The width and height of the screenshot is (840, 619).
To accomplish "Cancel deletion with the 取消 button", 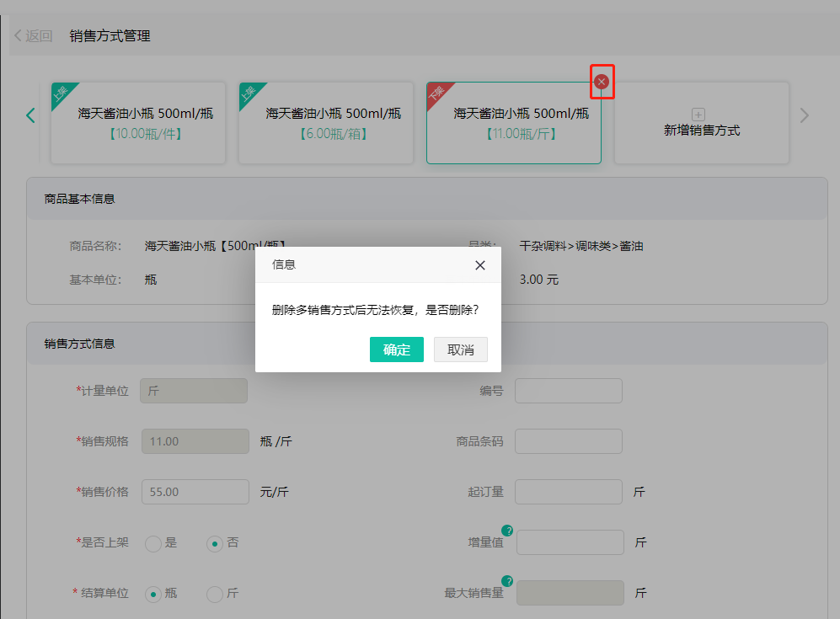I will click(460, 350).
